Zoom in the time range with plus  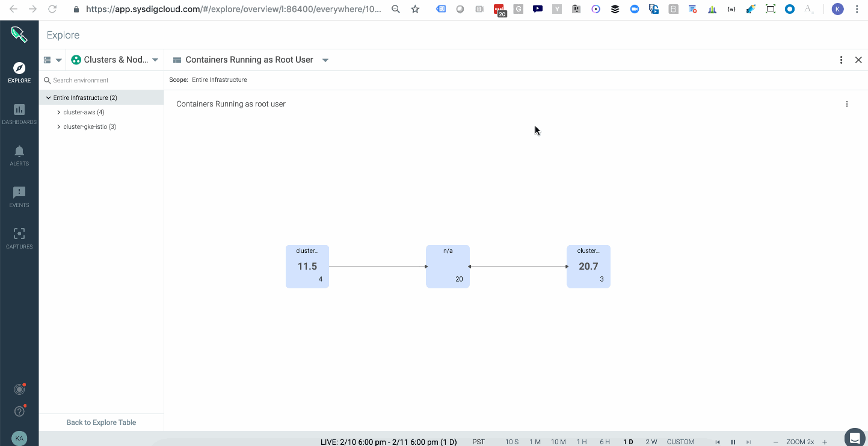[825, 442]
